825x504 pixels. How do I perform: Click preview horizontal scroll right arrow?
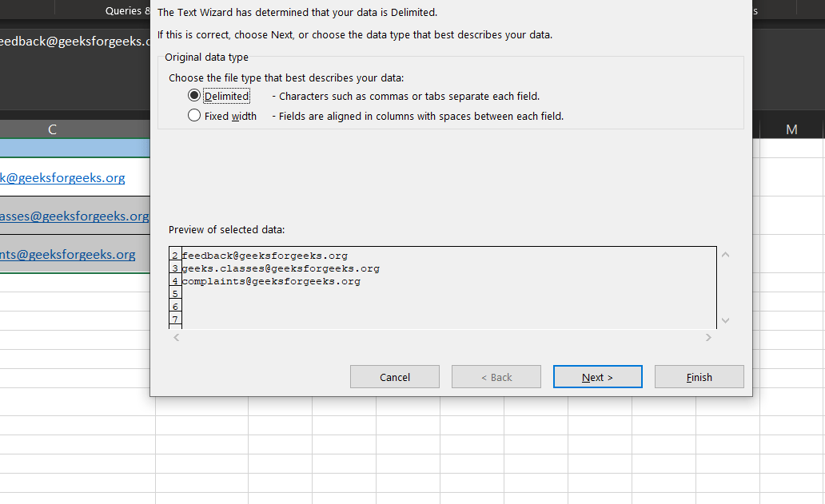click(x=708, y=337)
